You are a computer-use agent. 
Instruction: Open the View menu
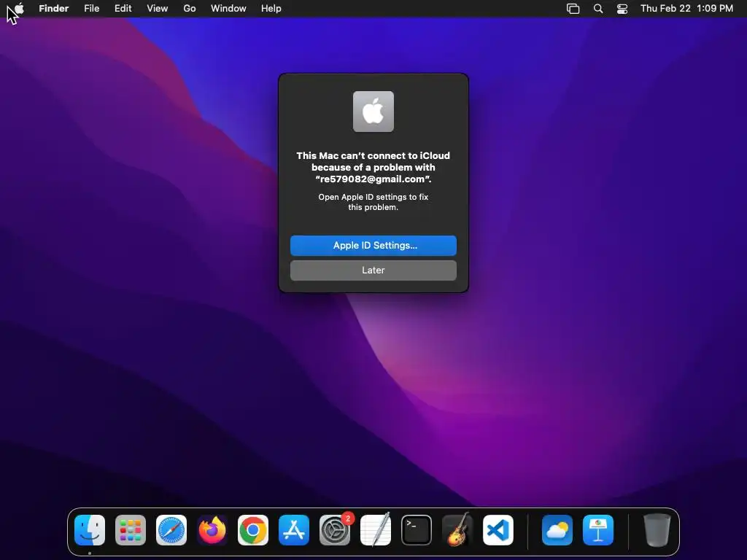click(x=158, y=8)
